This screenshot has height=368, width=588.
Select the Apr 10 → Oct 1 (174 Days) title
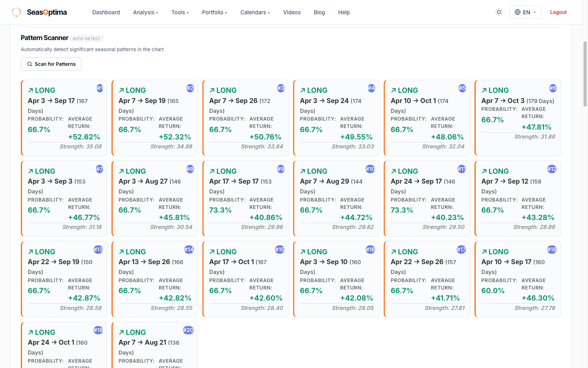[x=419, y=105]
